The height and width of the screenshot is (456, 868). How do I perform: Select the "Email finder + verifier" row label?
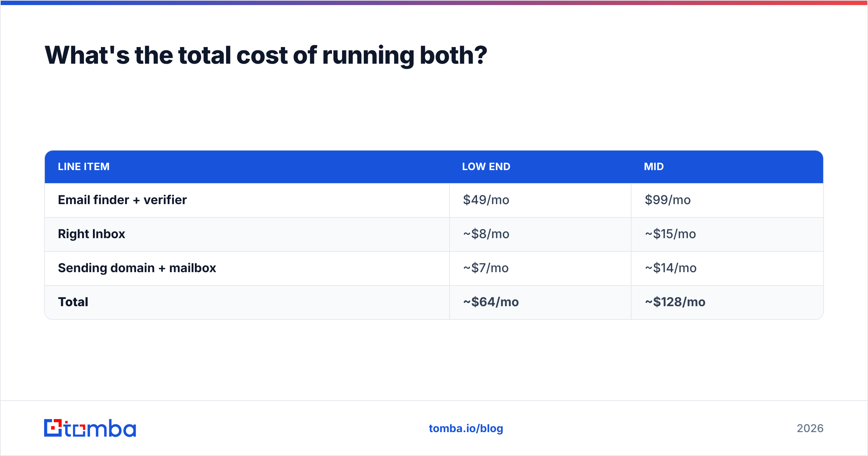[x=122, y=200]
